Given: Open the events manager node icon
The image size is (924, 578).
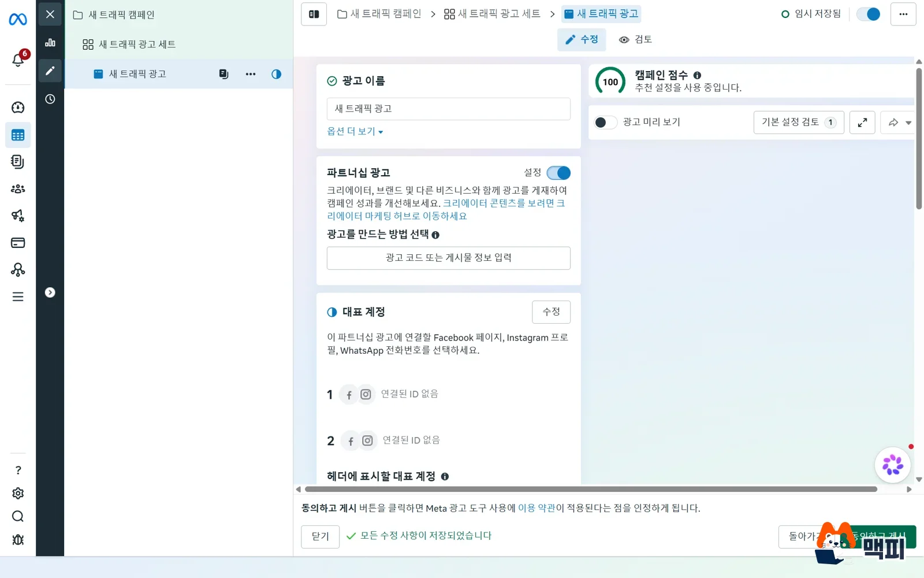Looking at the screenshot, I should (18, 269).
